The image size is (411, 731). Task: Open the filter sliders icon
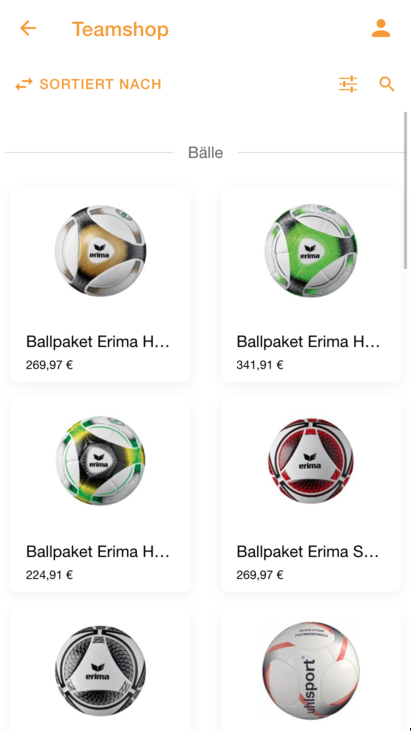pos(348,84)
